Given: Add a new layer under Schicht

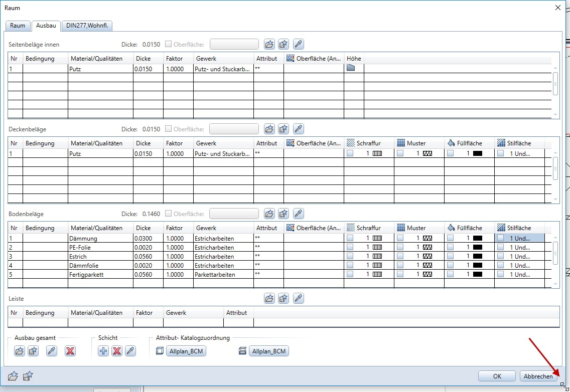Looking at the screenshot, I should [x=103, y=351].
